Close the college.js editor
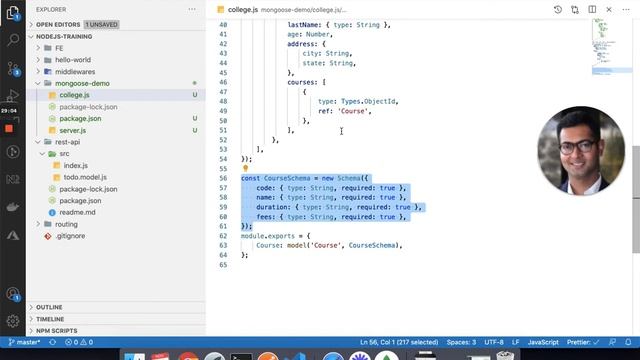 609,9
